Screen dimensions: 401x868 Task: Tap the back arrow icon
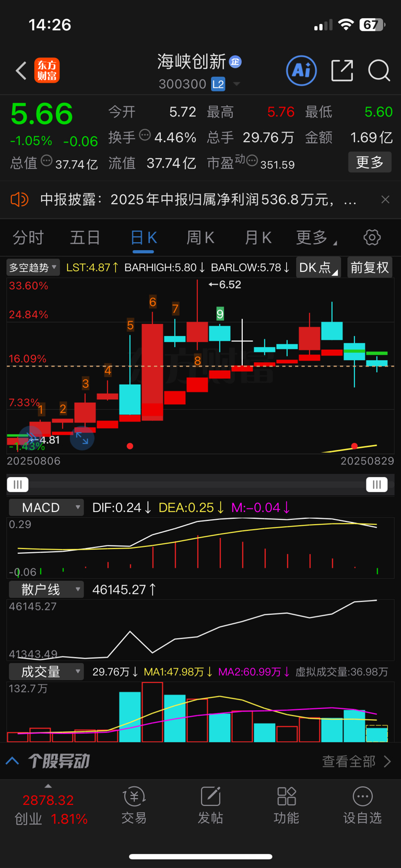tap(21, 70)
